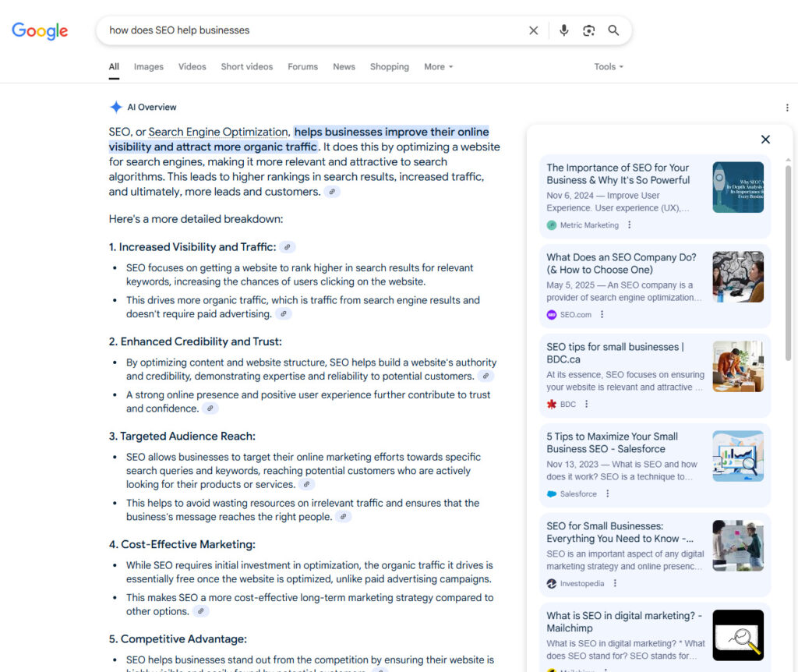
Task: Open the Tools dropdown
Action: pyautogui.click(x=608, y=67)
